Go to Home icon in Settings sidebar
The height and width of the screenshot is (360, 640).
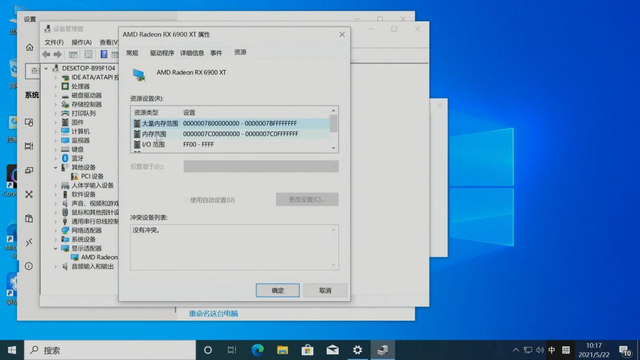[x=29, y=47]
